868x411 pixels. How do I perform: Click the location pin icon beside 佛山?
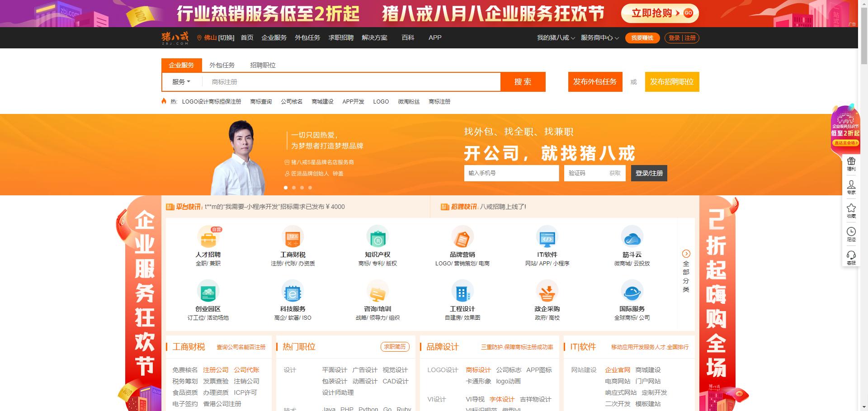tap(199, 38)
